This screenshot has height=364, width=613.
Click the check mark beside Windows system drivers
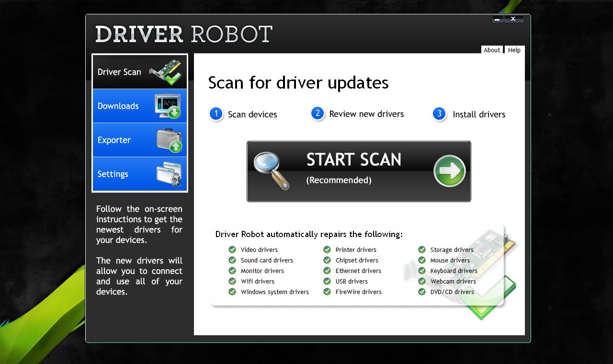pos(232,292)
